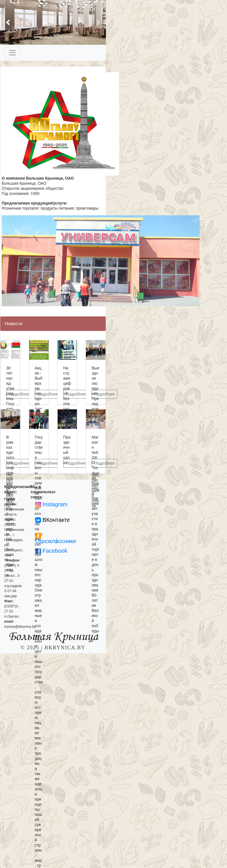This screenshot has height=868, width=227.
Task: Click Подробнее under 'Магазин №8' news
Action: 104,463
